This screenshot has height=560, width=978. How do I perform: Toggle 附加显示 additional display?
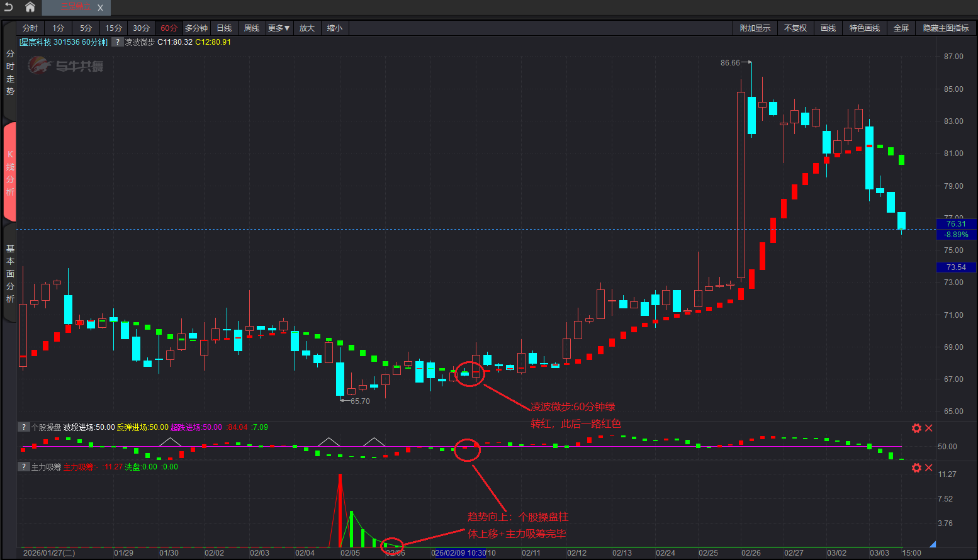point(755,28)
